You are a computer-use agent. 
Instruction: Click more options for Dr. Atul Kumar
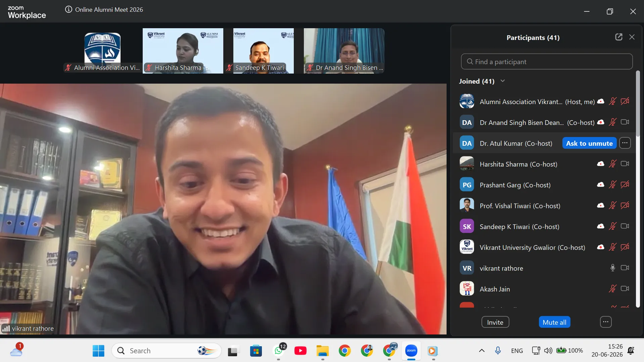625,143
